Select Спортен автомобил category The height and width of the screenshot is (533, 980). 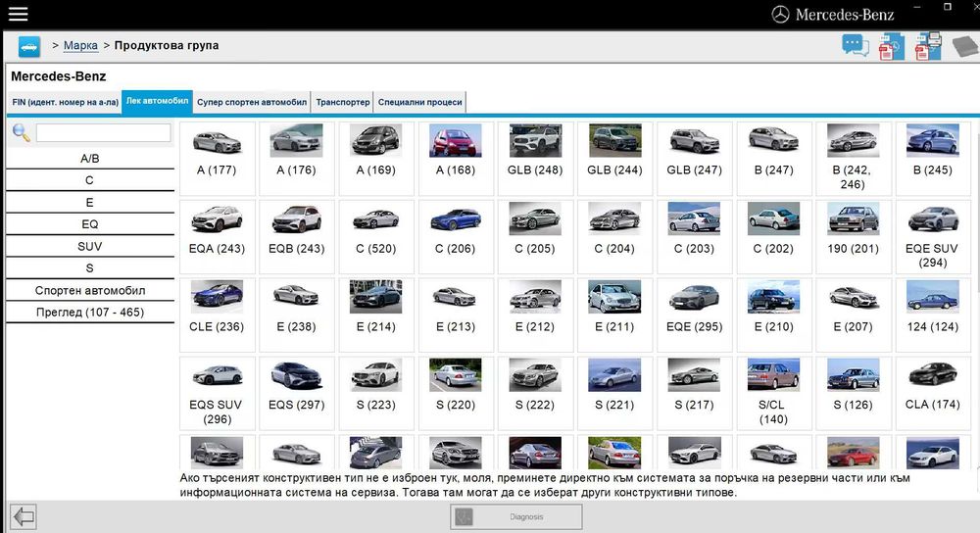(x=90, y=291)
